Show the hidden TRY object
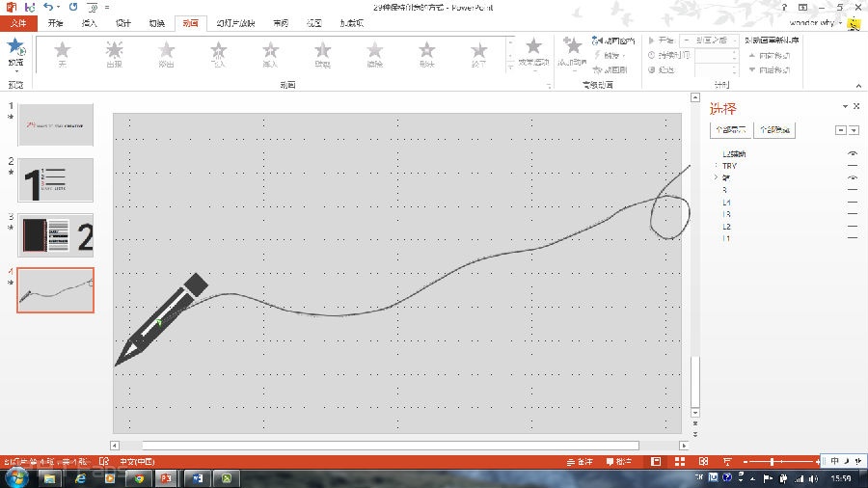This screenshot has height=488, width=868. pyautogui.click(x=853, y=166)
